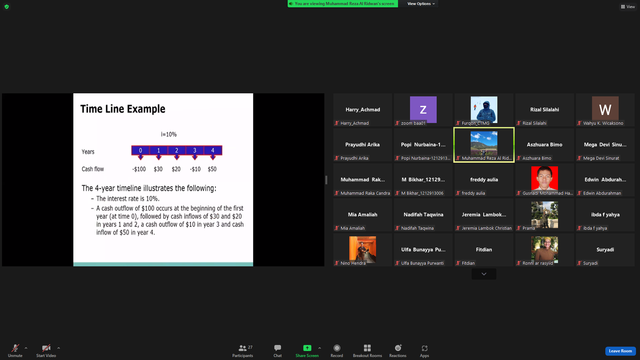Click the Start Video camera icon
This screenshot has width=640, height=360.
click(x=46, y=348)
